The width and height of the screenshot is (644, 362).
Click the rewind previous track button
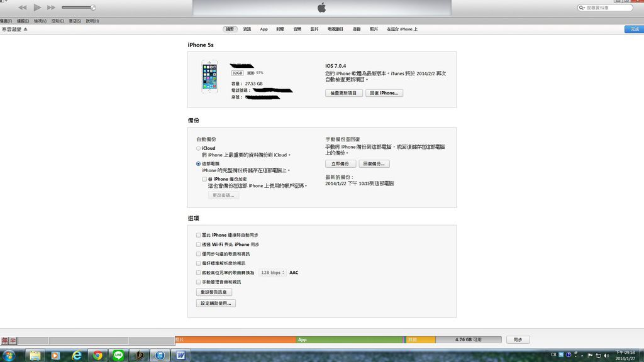pos(22,8)
